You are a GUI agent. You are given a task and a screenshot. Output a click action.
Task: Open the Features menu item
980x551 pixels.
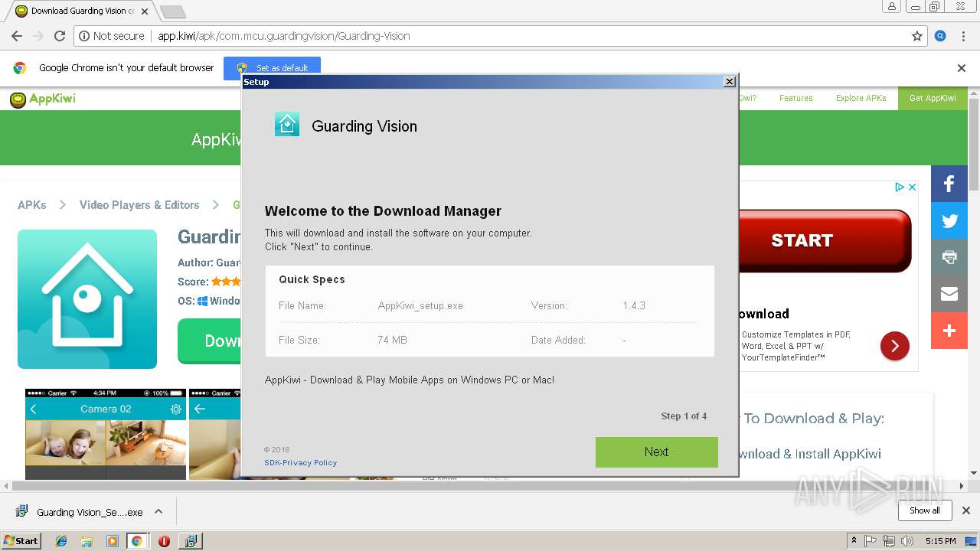tap(796, 98)
